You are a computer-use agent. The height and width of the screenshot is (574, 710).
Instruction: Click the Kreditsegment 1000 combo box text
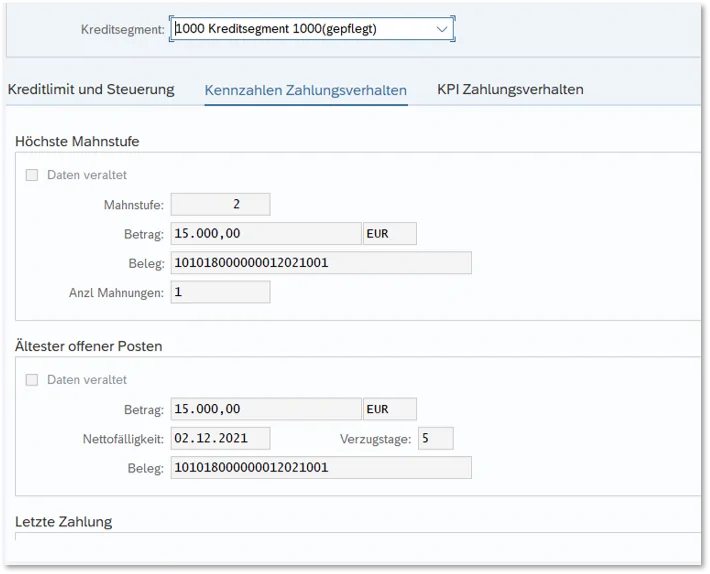pos(300,30)
